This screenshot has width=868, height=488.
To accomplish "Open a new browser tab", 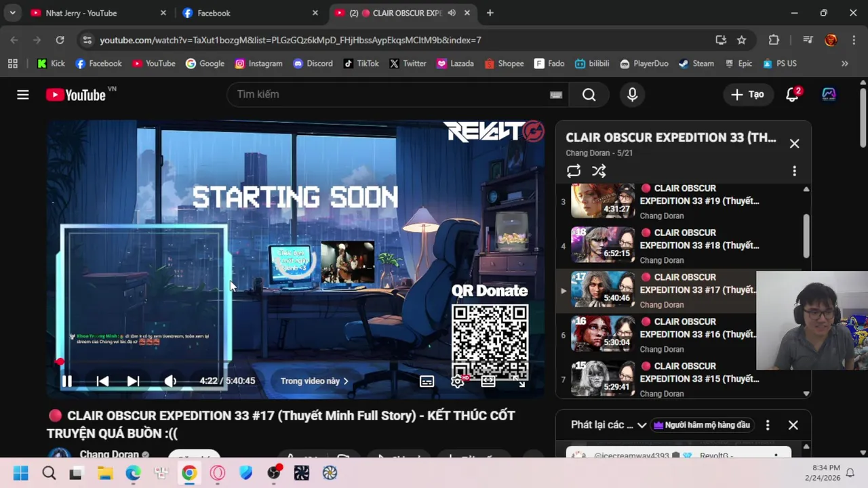I will pyautogui.click(x=490, y=13).
